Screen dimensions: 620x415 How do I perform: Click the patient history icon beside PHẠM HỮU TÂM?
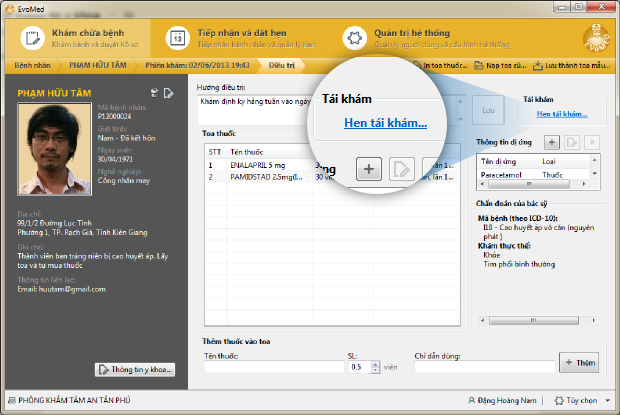click(x=155, y=93)
